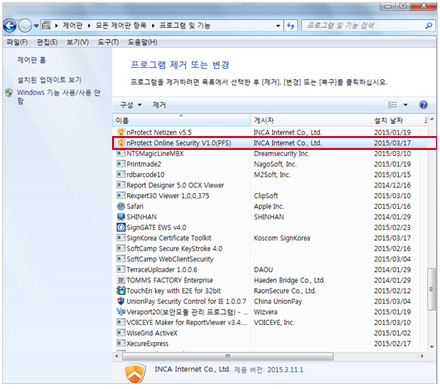The width and height of the screenshot is (440, 389).
Task: Select TOMMS FACTORY Enterprise icon
Action: [121, 280]
